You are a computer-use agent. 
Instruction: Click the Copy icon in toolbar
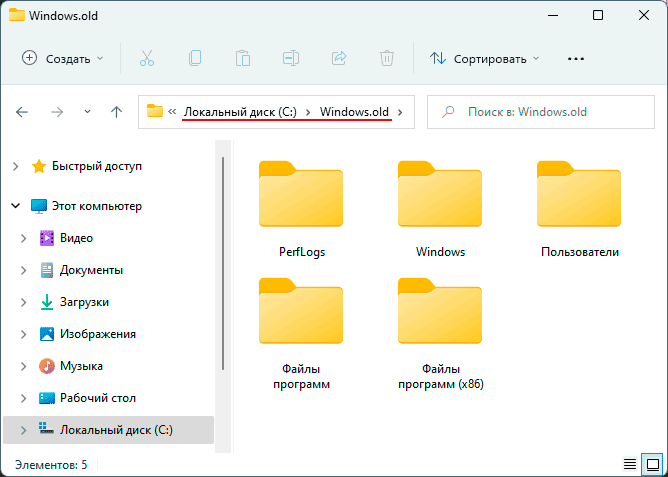(x=195, y=58)
